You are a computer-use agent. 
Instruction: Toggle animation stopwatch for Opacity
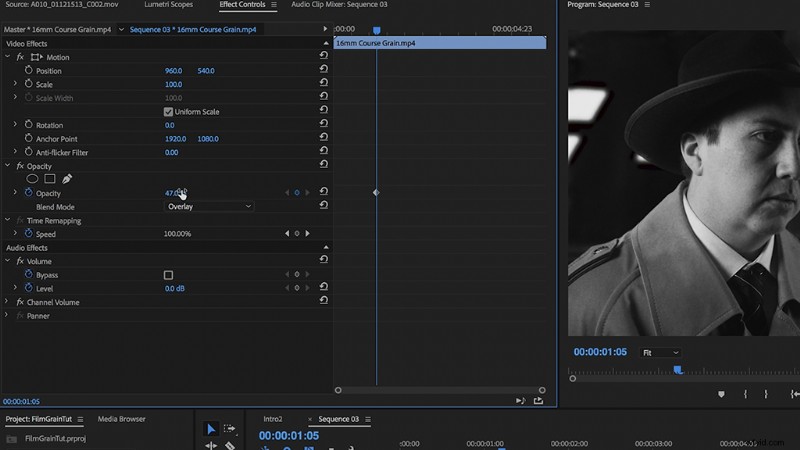(29, 192)
